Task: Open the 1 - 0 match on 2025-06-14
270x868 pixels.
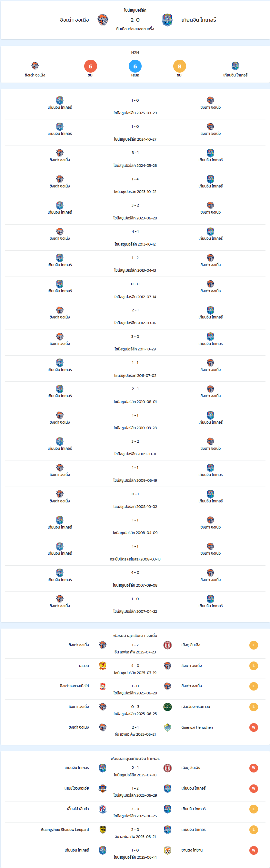Action: click(x=135, y=853)
